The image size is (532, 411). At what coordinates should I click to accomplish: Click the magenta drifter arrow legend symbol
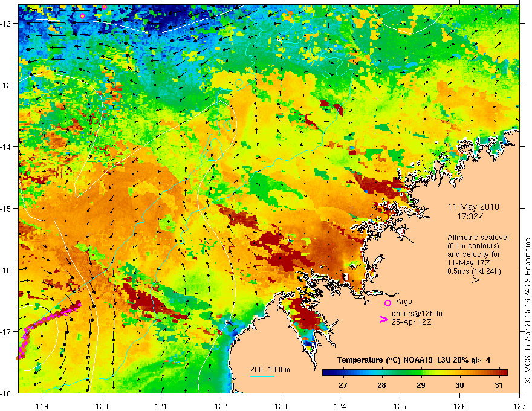click(x=383, y=319)
